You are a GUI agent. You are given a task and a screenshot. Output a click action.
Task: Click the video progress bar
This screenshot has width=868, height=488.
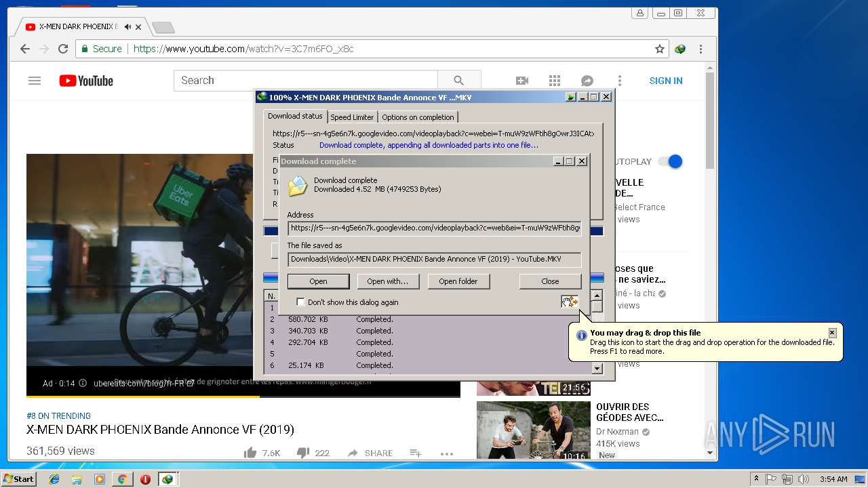pos(243,396)
